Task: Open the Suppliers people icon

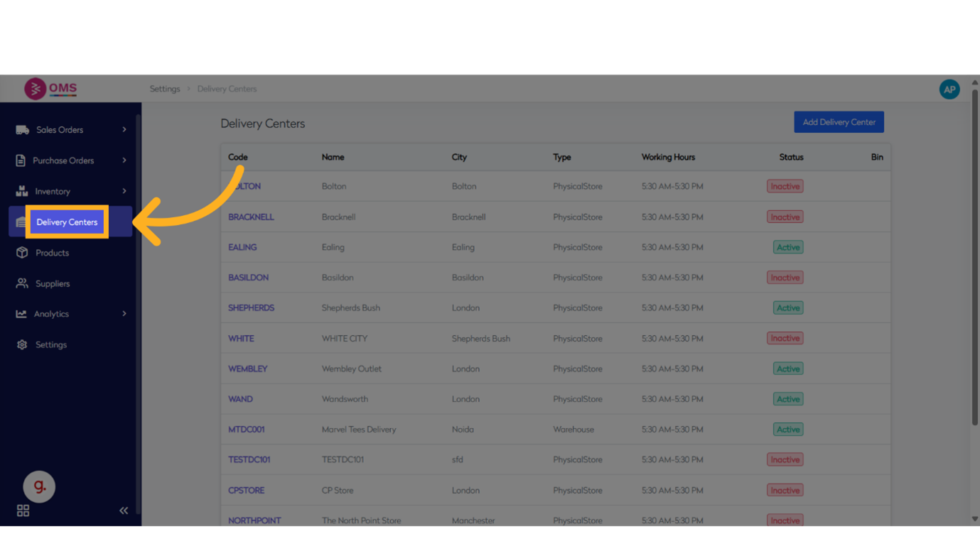Action: [x=22, y=283]
